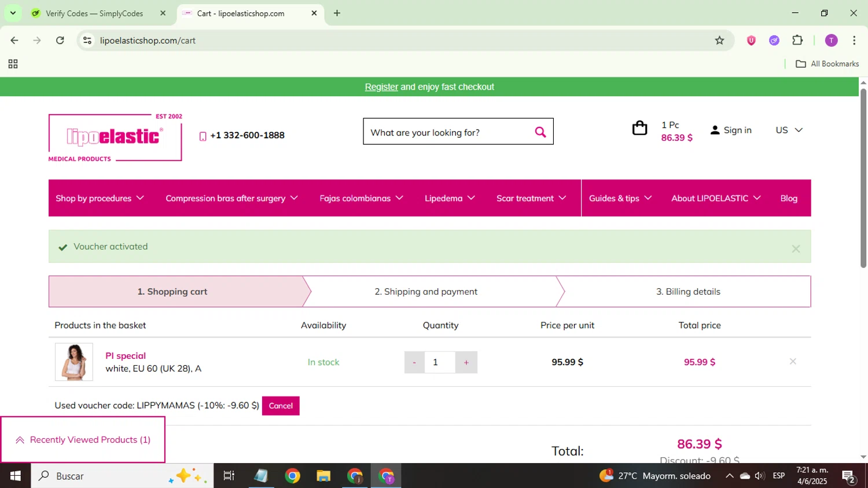Open Chrome three-dot menu

[x=854, y=41]
